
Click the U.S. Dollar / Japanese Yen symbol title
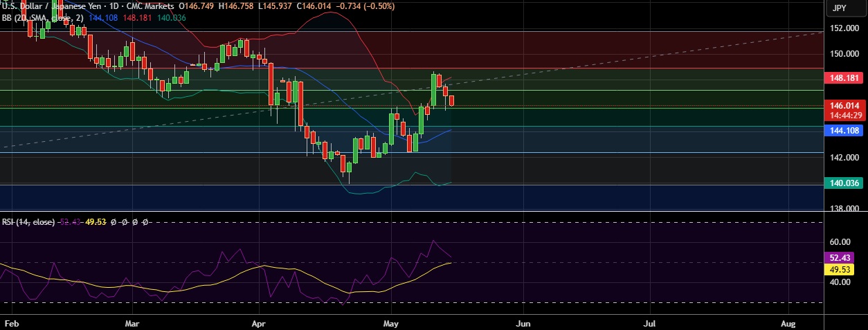point(53,5)
